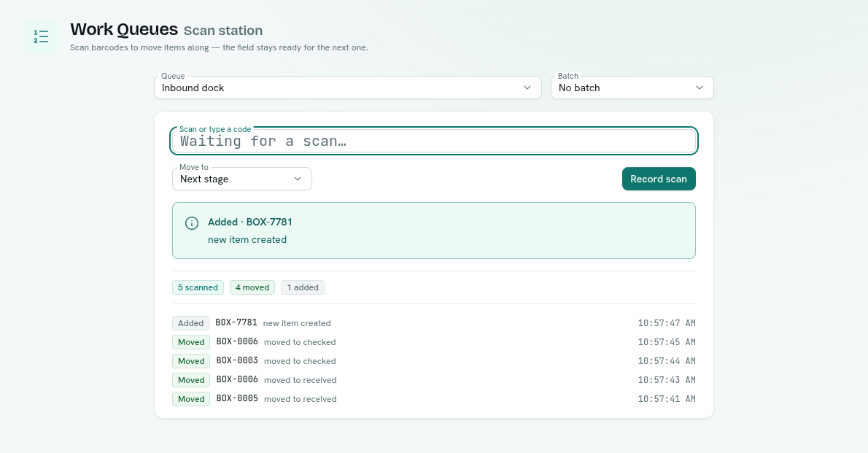Expand the Batch dropdown showing No batch
Viewport: 868px width, 453px height.
[x=632, y=88]
